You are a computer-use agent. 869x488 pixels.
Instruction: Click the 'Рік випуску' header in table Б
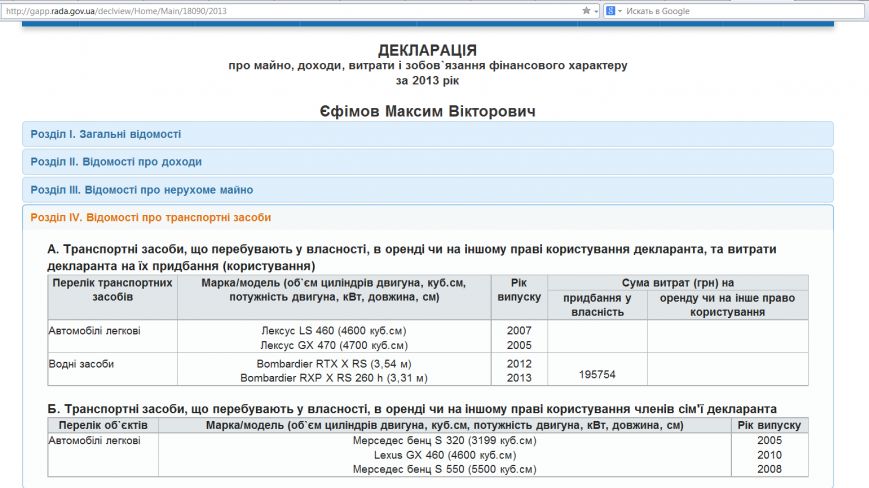point(769,425)
